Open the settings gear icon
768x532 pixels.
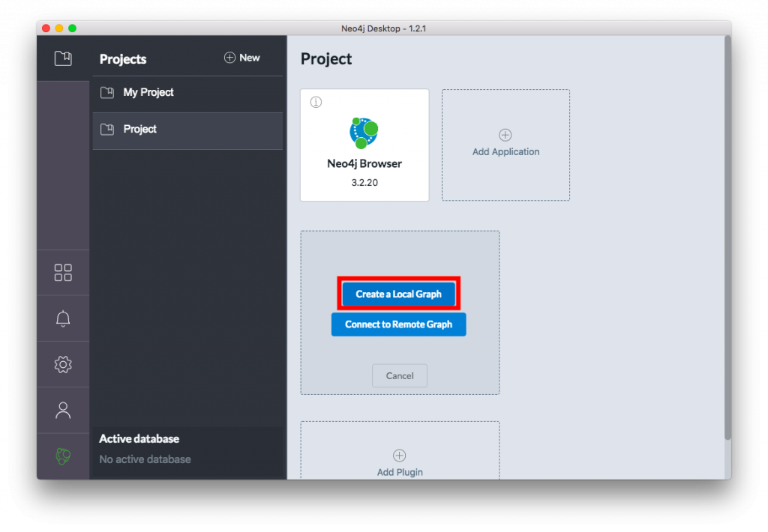tap(63, 365)
